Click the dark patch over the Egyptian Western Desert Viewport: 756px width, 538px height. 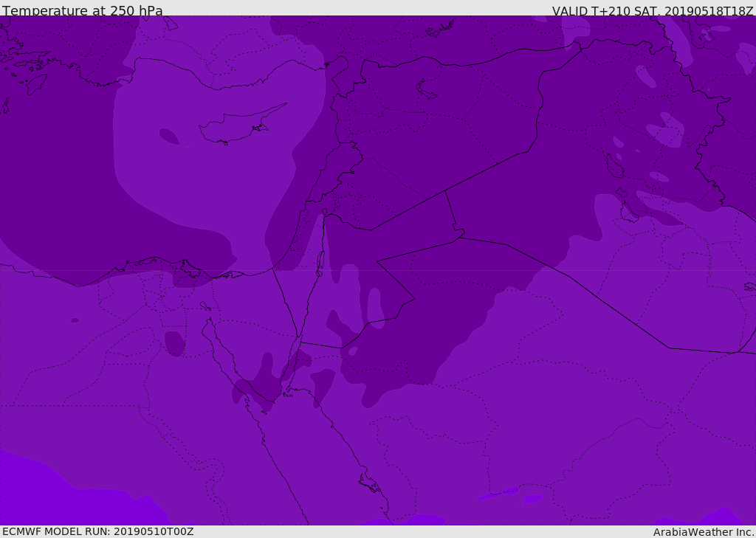[x=174, y=344]
